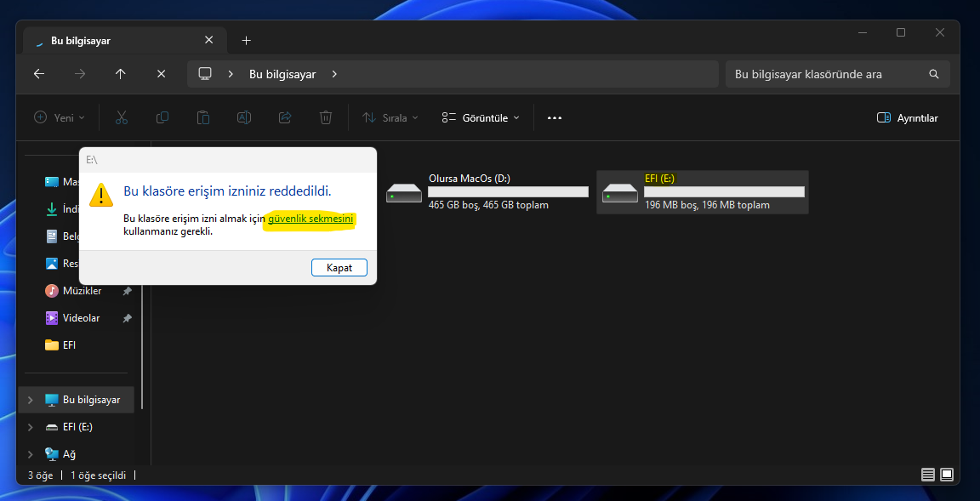Open the güvenlik sekmesini link
Screen dimensions: 980x501
311,219
